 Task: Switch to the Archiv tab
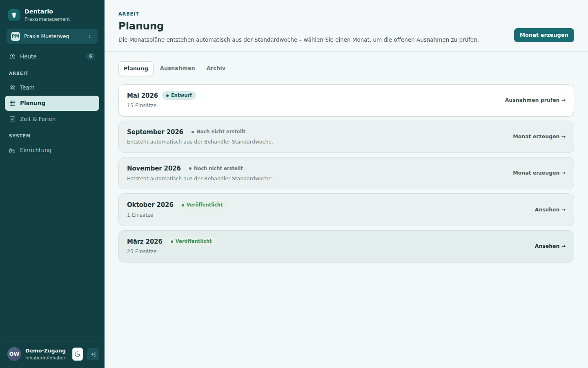216,68
